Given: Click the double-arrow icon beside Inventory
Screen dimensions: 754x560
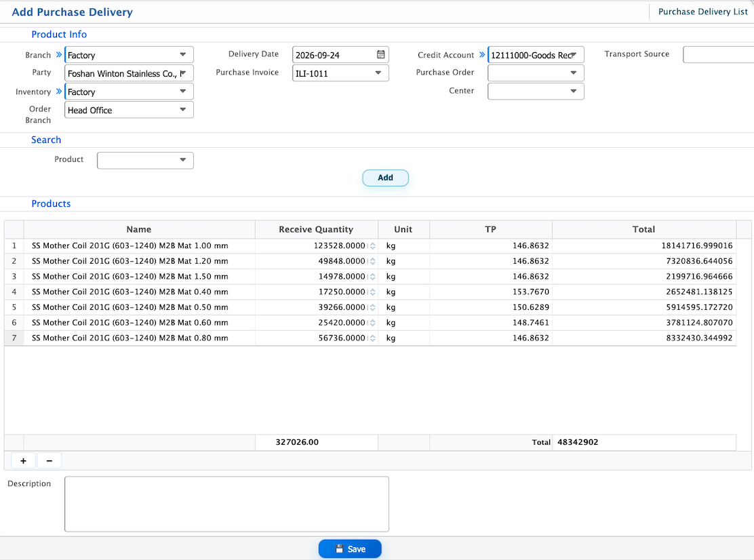Looking at the screenshot, I should point(59,92).
